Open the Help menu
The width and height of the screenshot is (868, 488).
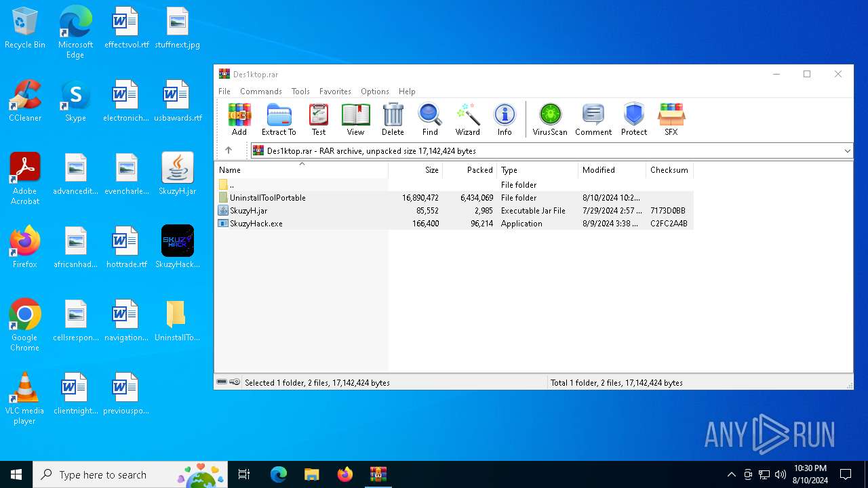pyautogui.click(x=407, y=91)
